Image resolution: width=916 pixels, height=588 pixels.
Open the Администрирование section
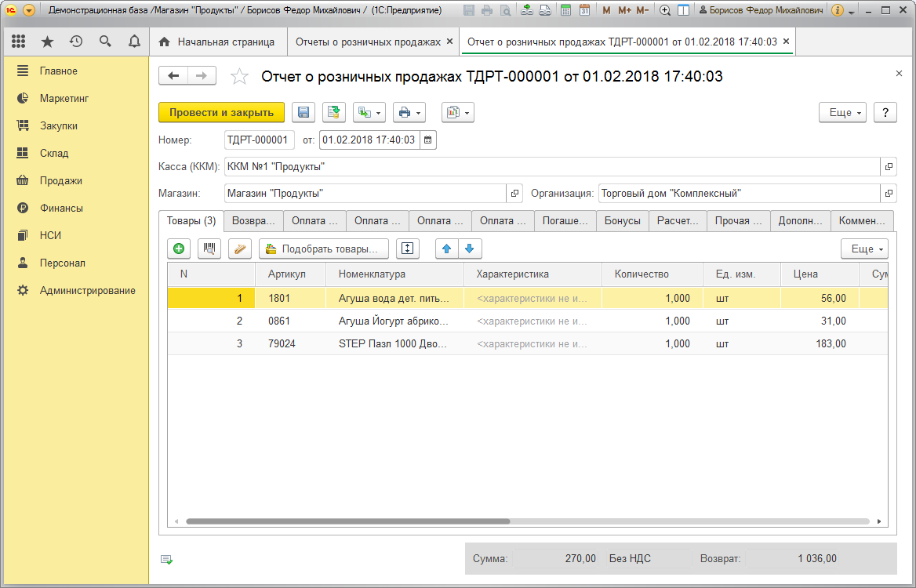coord(88,290)
